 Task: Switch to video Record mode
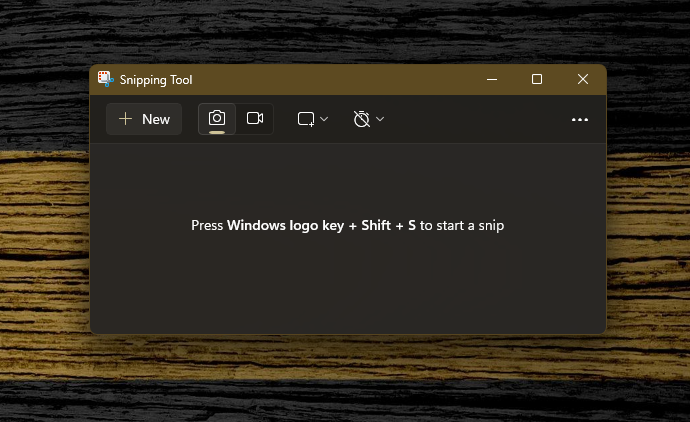(255, 119)
